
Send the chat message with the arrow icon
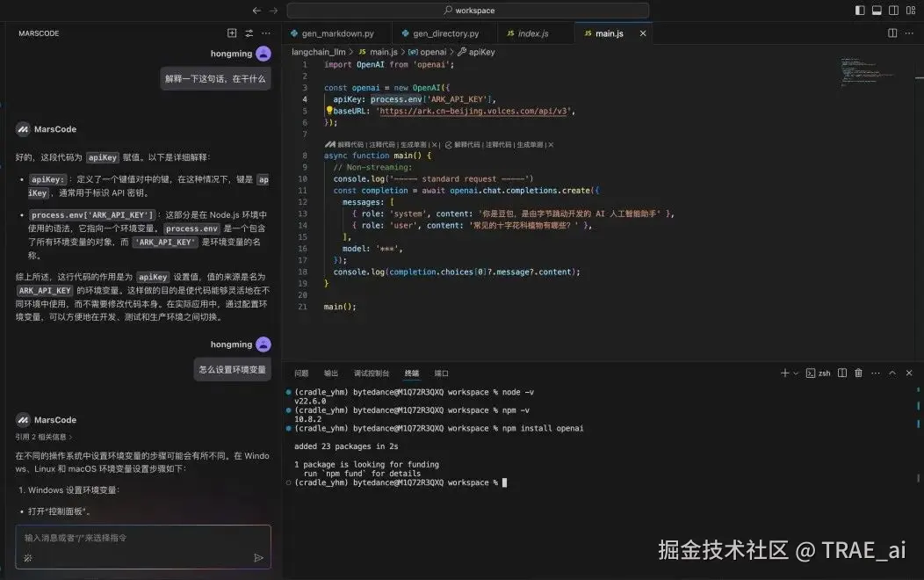(x=259, y=557)
